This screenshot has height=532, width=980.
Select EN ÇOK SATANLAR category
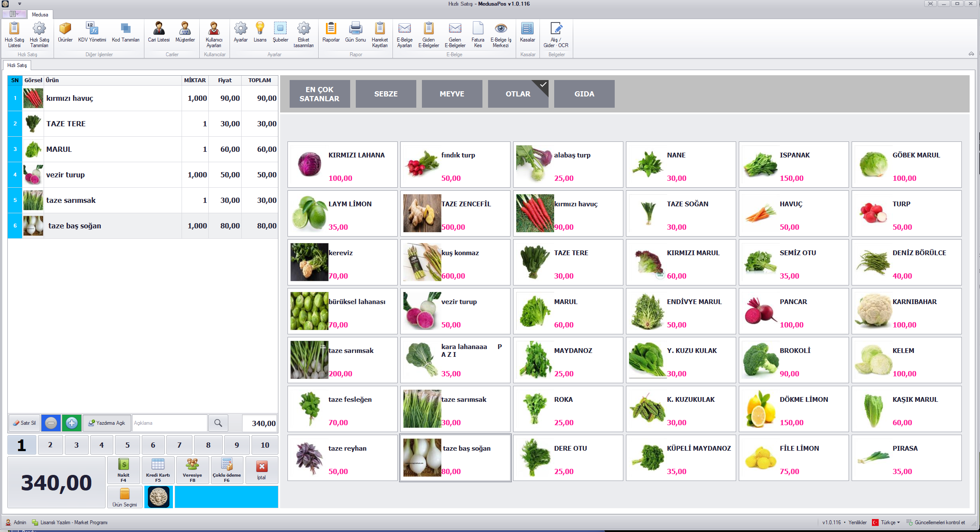point(319,94)
